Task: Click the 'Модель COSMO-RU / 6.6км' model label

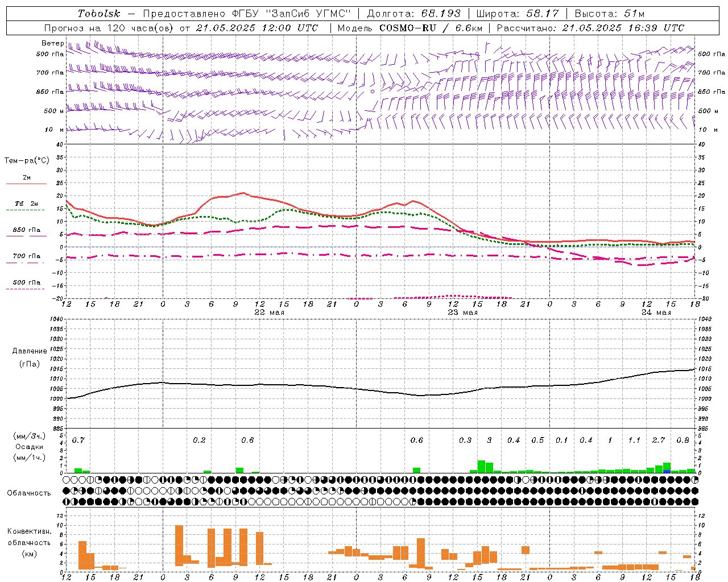Action: coord(410,28)
